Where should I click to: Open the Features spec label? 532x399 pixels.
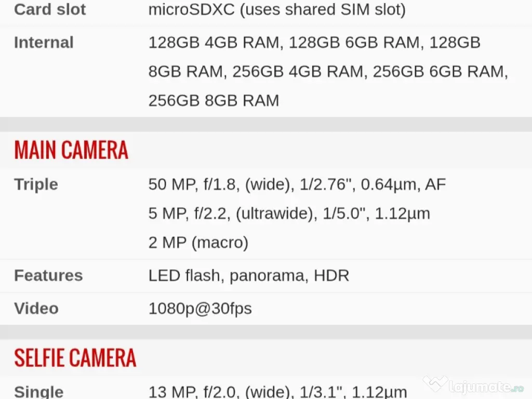[x=48, y=275]
